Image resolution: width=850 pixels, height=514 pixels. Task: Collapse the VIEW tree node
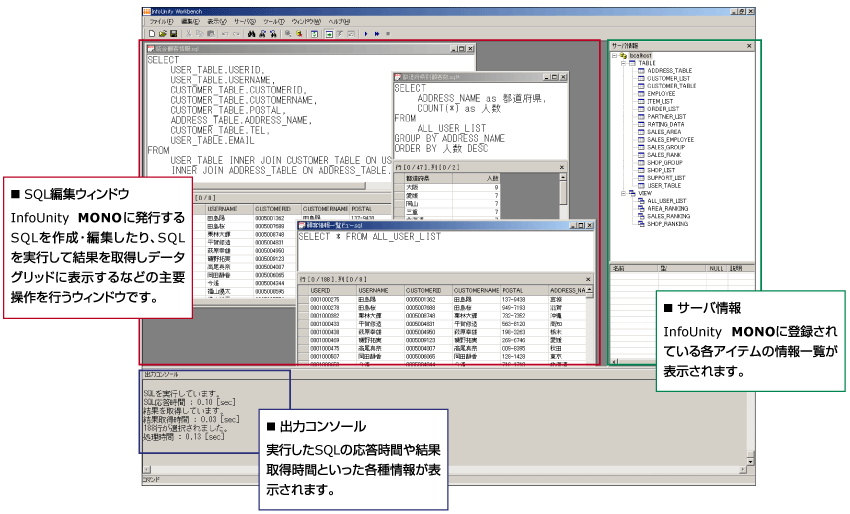[623, 193]
